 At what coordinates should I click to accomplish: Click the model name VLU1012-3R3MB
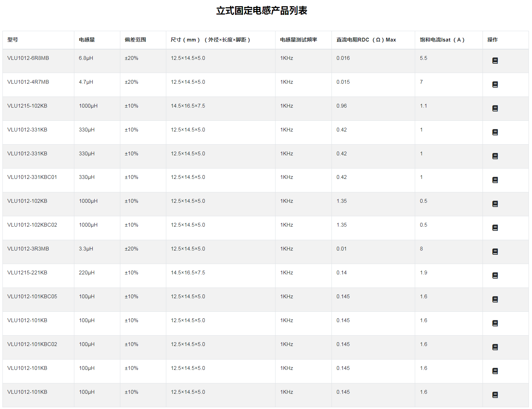[28, 249]
